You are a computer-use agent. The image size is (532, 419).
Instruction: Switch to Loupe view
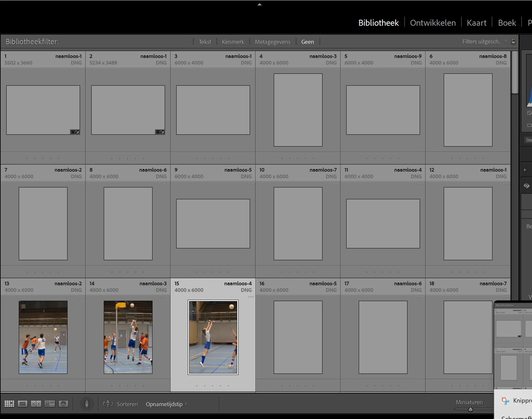pyautogui.click(x=22, y=404)
